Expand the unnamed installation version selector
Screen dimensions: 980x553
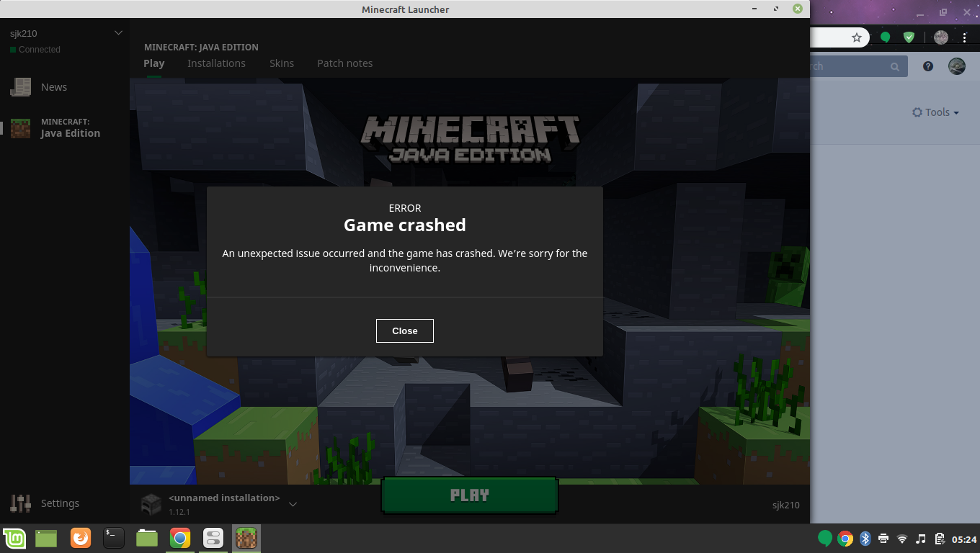(293, 504)
